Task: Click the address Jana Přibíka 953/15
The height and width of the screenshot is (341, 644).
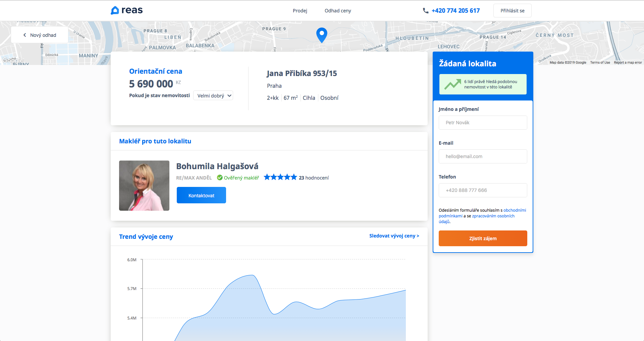Action: coord(302,73)
